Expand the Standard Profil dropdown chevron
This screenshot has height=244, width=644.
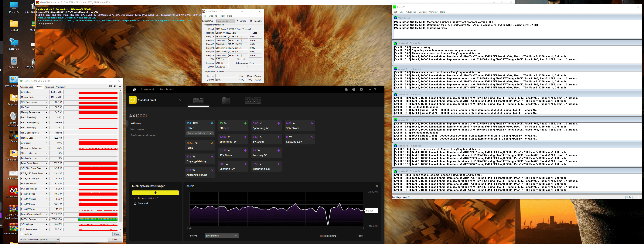pos(180,100)
